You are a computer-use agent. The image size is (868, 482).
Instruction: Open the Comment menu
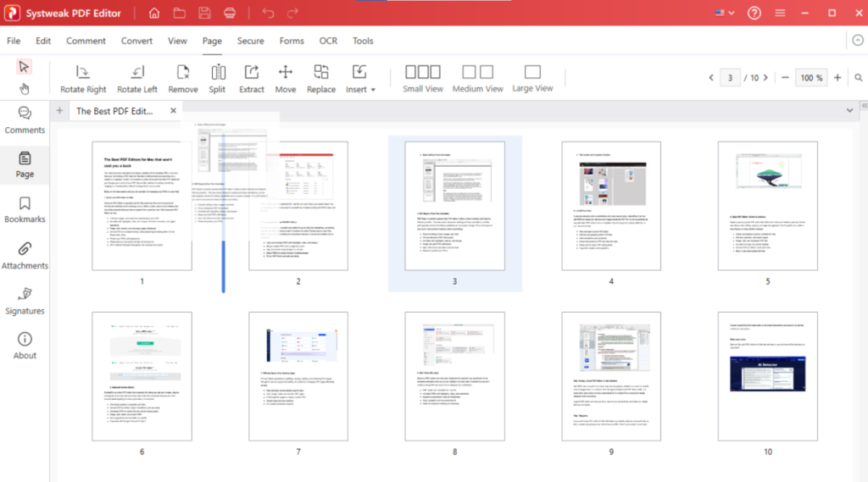pyautogui.click(x=86, y=41)
